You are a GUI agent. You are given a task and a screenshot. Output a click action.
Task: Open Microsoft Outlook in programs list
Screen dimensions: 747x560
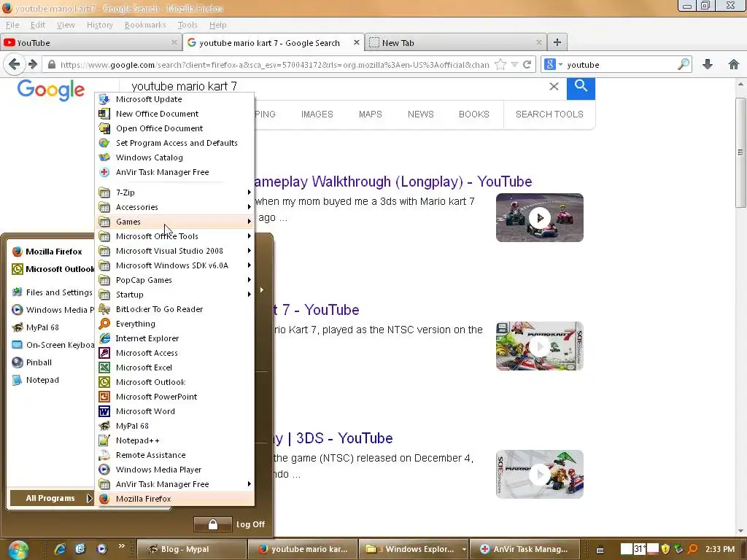[174, 382]
